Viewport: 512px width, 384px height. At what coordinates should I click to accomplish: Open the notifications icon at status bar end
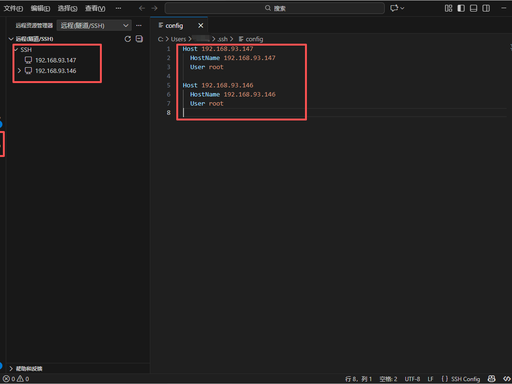[x=507, y=379]
